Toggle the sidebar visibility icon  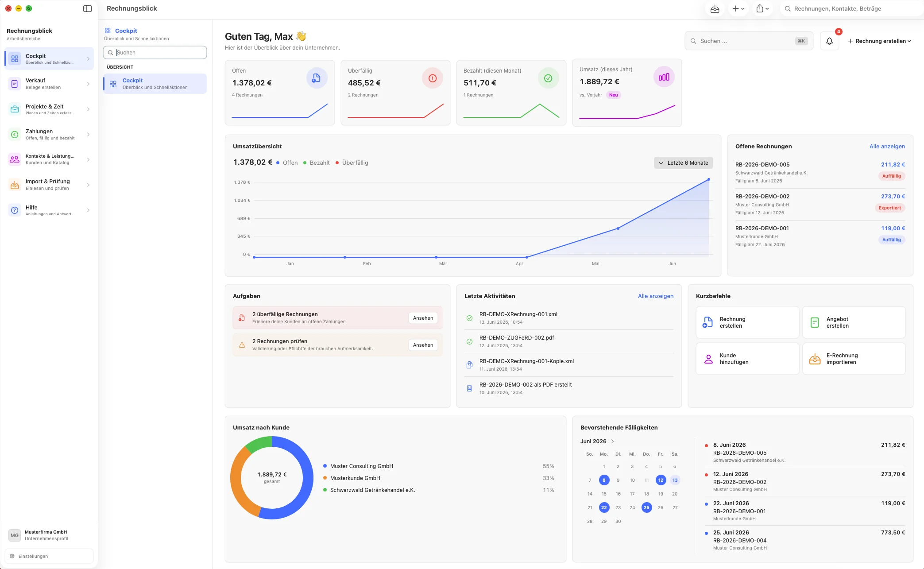click(x=87, y=8)
